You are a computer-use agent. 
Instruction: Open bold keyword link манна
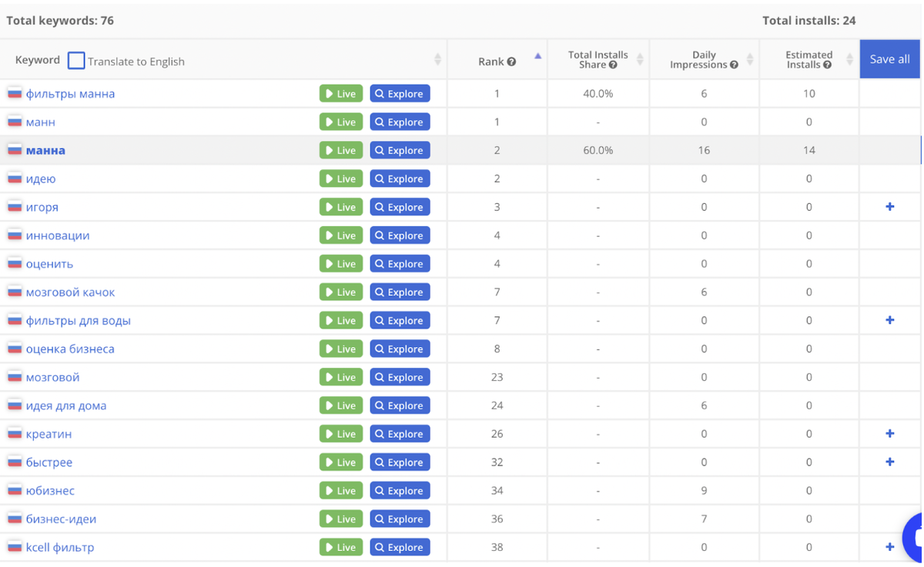pyautogui.click(x=45, y=150)
